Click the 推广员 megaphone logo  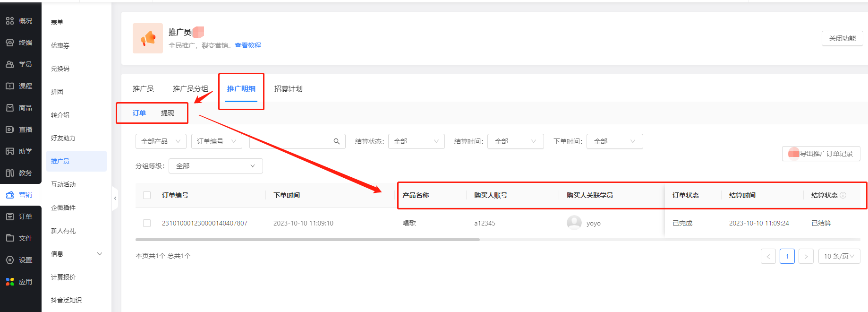click(148, 38)
